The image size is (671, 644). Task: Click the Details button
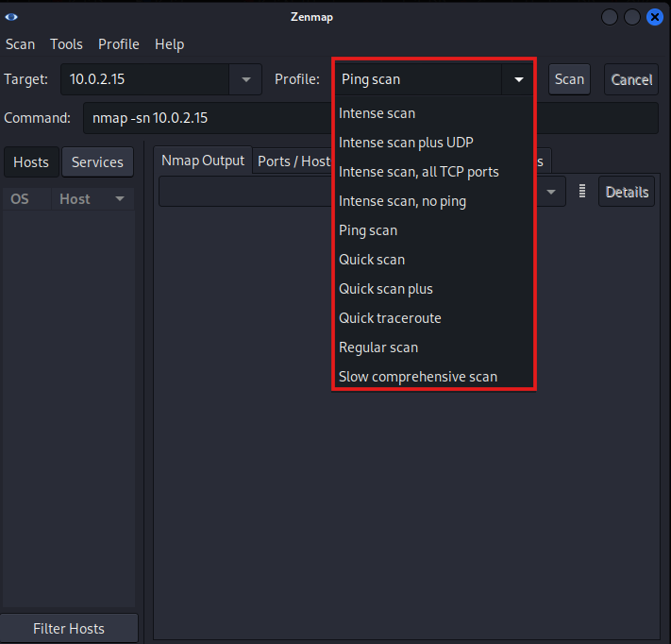click(627, 192)
